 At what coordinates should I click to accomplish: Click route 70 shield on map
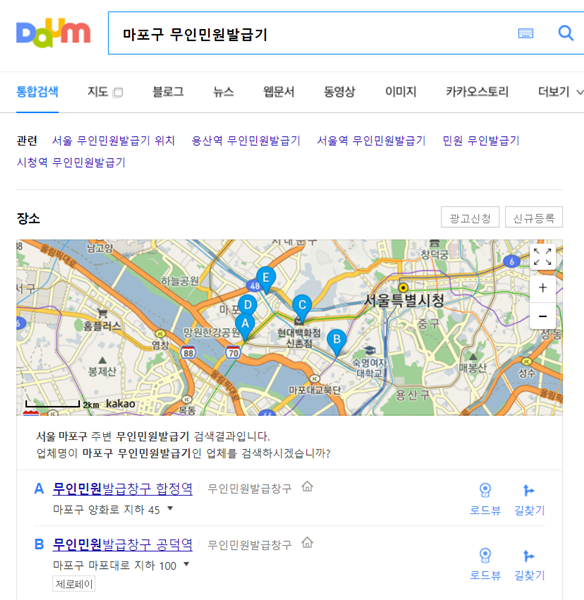click(233, 352)
